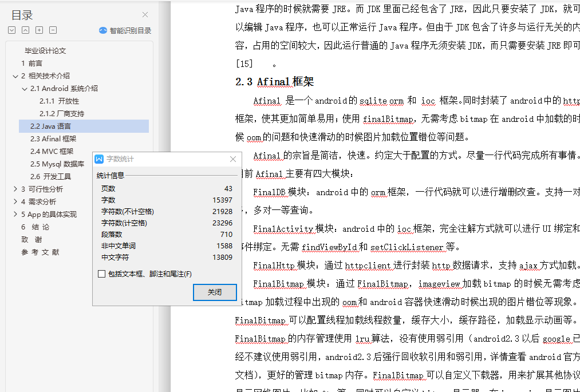Click the 段落数 value 710

(x=226, y=235)
